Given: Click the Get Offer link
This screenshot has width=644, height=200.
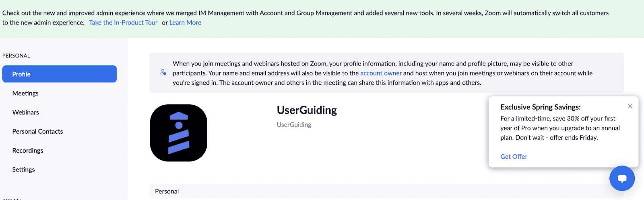Looking at the screenshot, I should pyautogui.click(x=514, y=157).
